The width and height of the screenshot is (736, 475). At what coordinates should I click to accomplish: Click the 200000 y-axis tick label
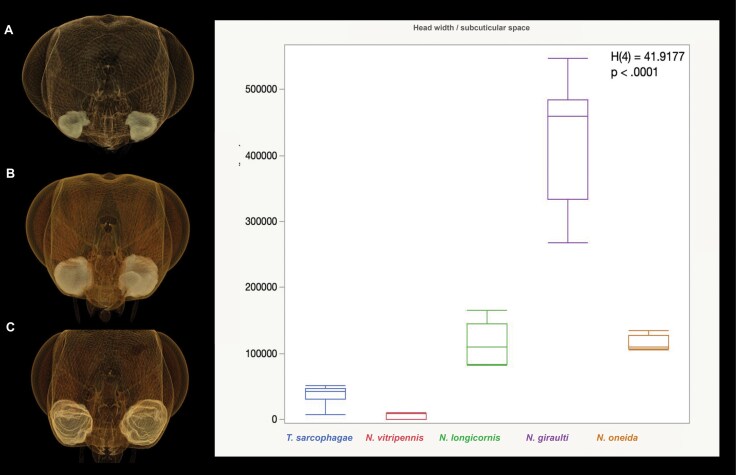[261, 287]
